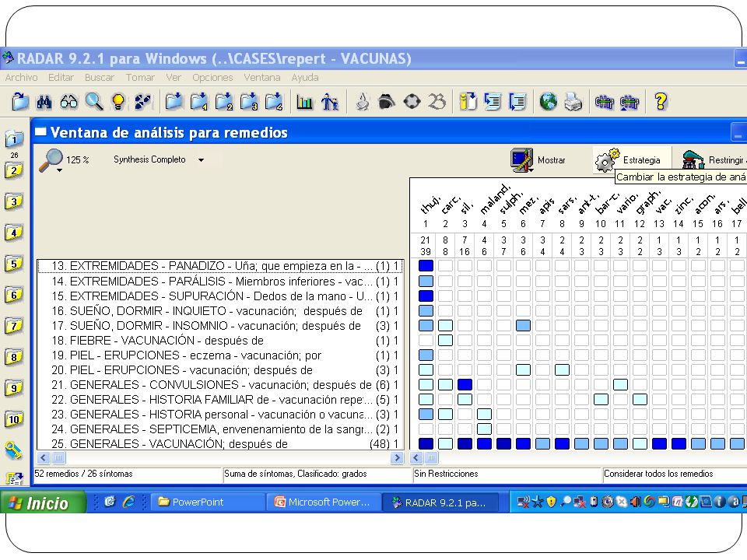The width and height of the screenshot is (747, 560).
Task: Click the key icon in left sidebar
Action: click(x=14, y=450)
